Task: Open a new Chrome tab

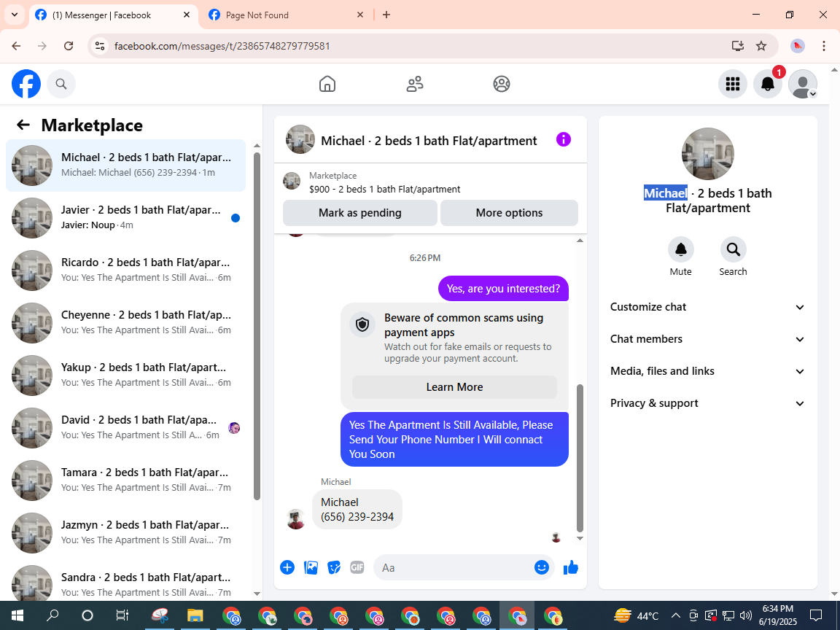Action: (386, 15)
